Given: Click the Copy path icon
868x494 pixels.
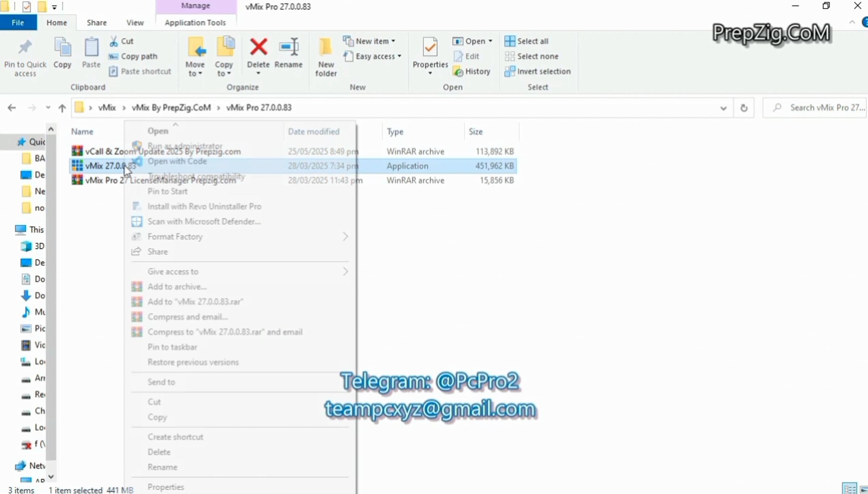Looking at the screenshot, I should click(114, 56).
